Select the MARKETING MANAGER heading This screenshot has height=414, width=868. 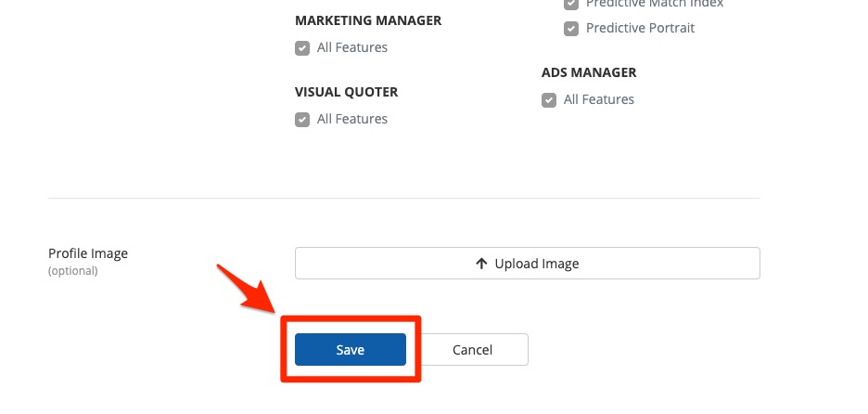tap(368, 20)
